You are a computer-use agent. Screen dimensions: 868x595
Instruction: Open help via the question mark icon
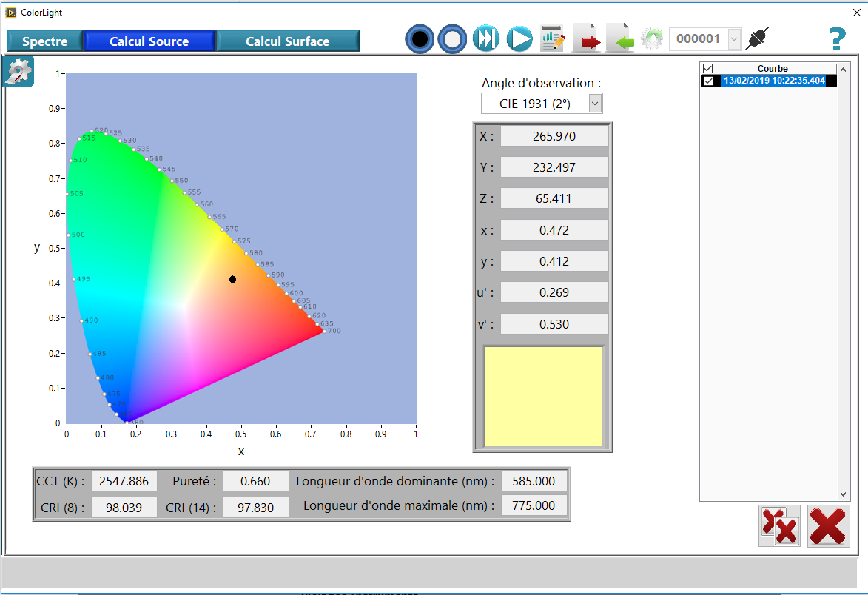[837, 39]
